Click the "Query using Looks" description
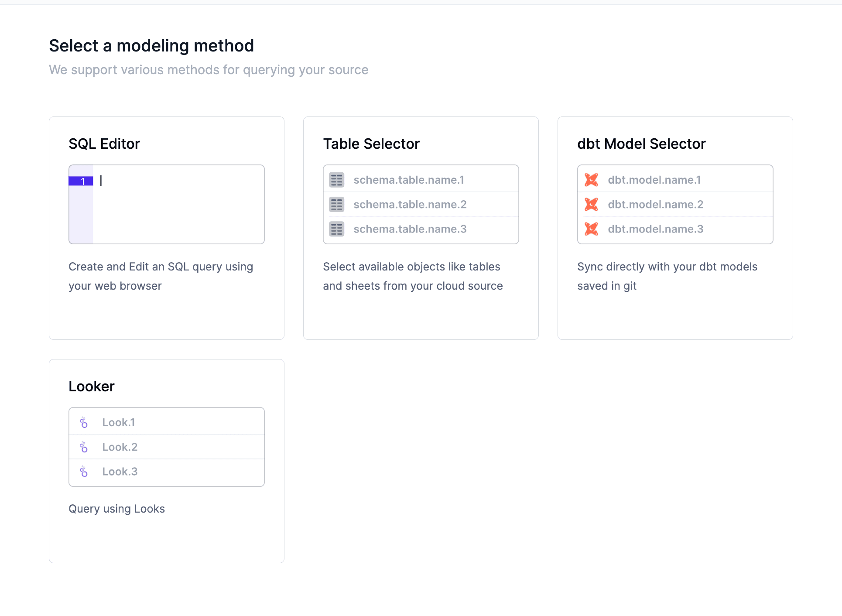Screen dimensions: 842x616 [x=116, y=509]
